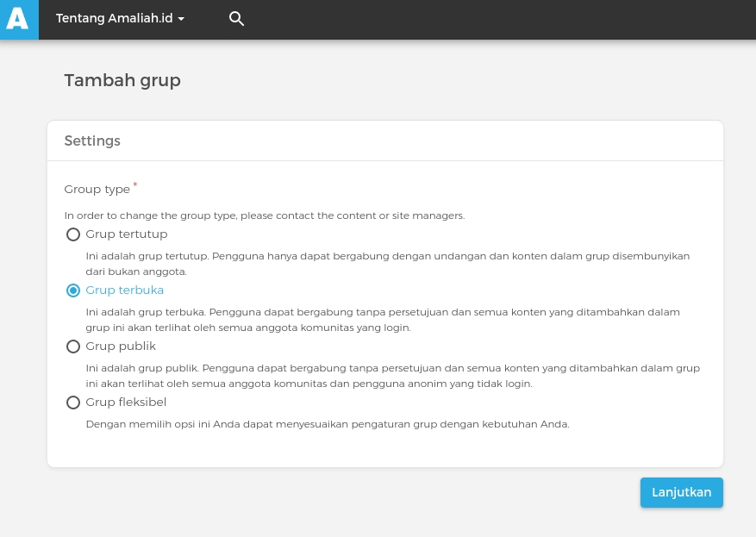Screen dimensions: 756x537
Task: Click the Amaliah 'A' logo icon
Action: tap(19, 19)
